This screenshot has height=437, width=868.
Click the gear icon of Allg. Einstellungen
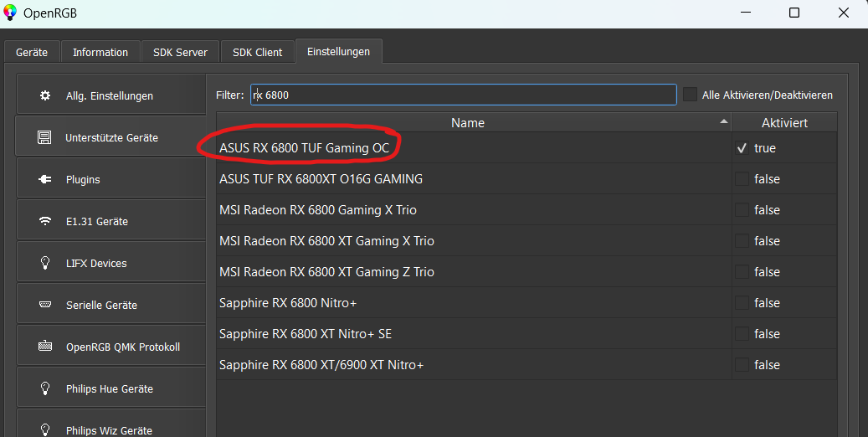click(45, 95)
